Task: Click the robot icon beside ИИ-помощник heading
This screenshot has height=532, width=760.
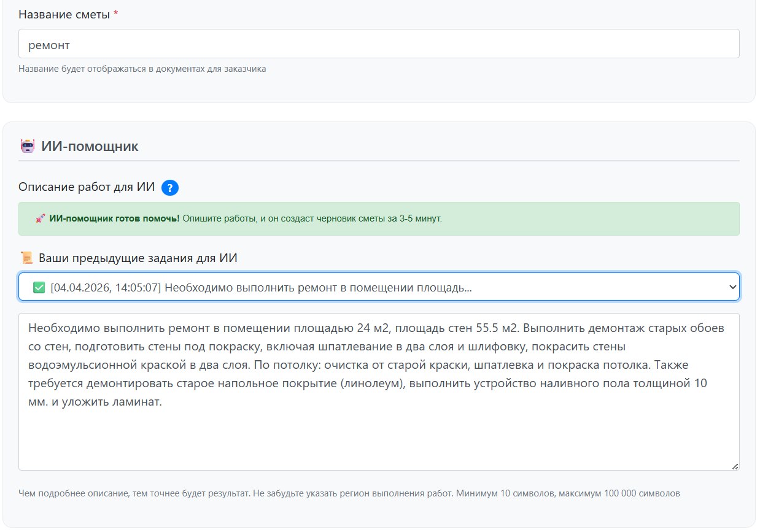Action: [28, 147]
